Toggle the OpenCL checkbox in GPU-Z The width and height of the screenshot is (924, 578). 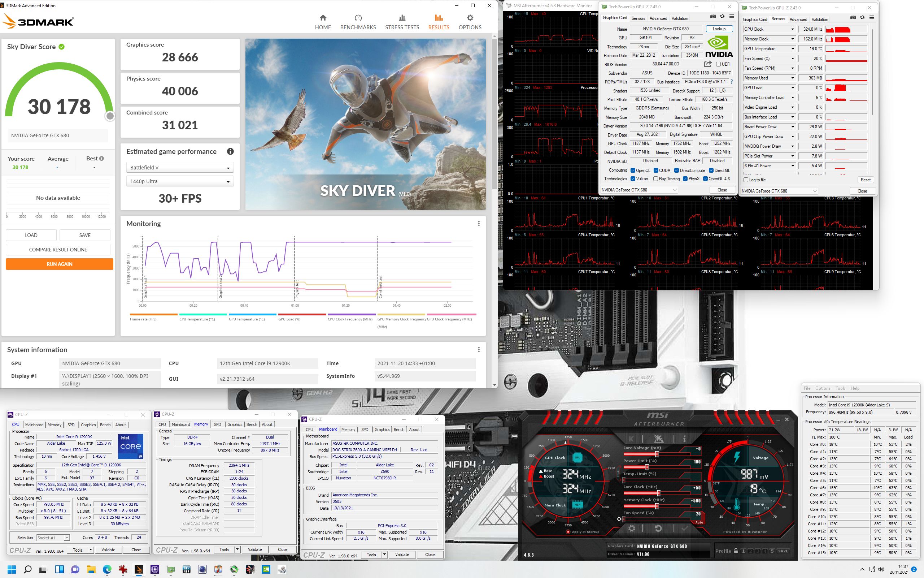pyautogui.click(x=633, y=171)
